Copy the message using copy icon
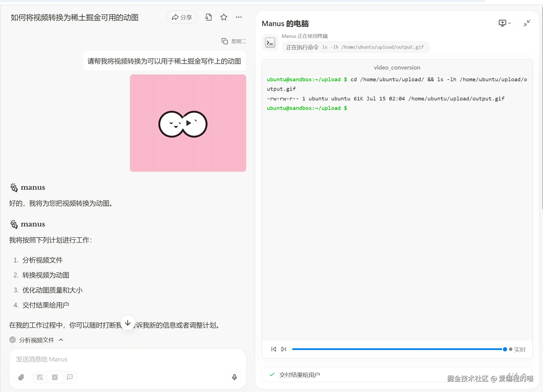The height and width of the screenshot is (392, 543). click(x=224, y=41)
